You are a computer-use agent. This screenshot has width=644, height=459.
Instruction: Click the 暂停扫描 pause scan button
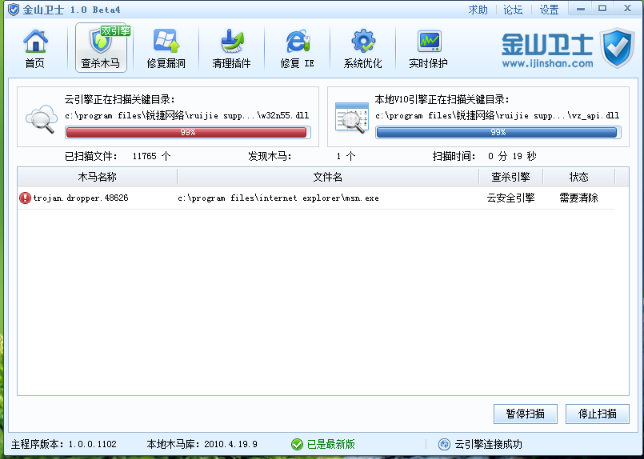pos(525,414)
